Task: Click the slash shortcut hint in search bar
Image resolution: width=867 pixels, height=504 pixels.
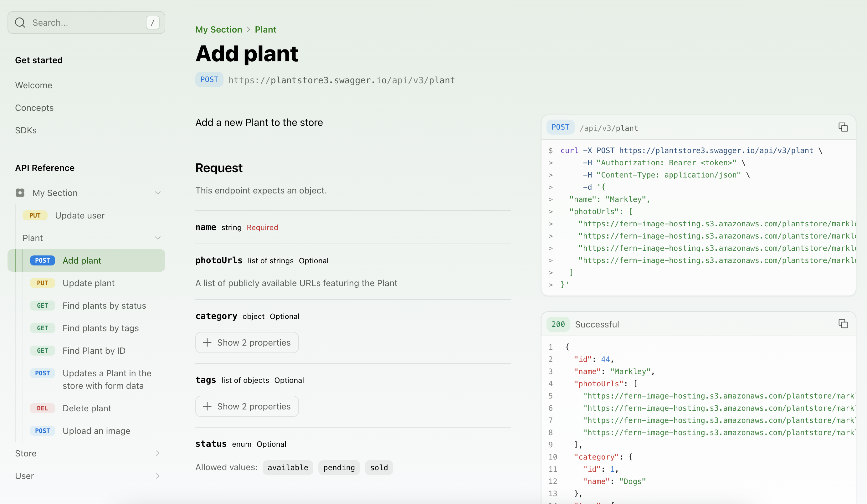Action: click(x=152, y=22)
